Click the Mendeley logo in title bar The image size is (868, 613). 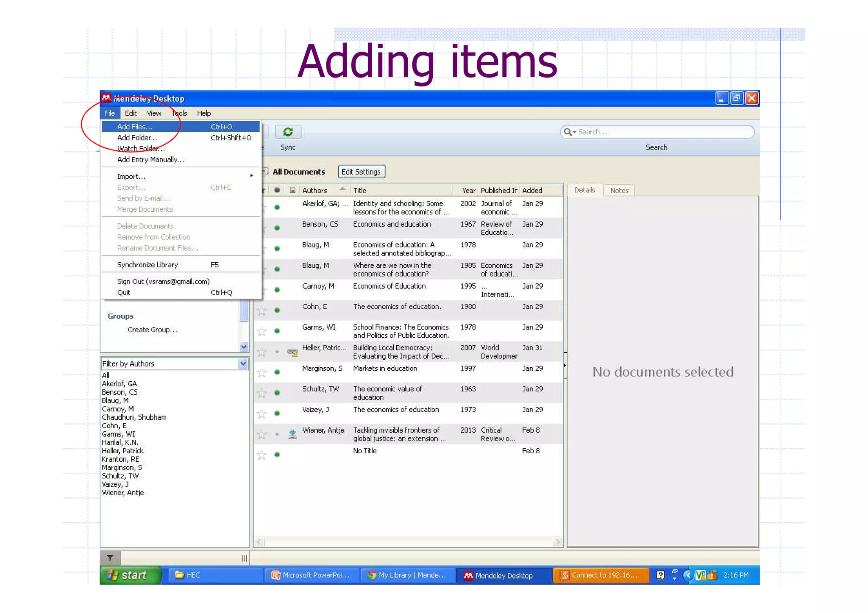point(106,98)
